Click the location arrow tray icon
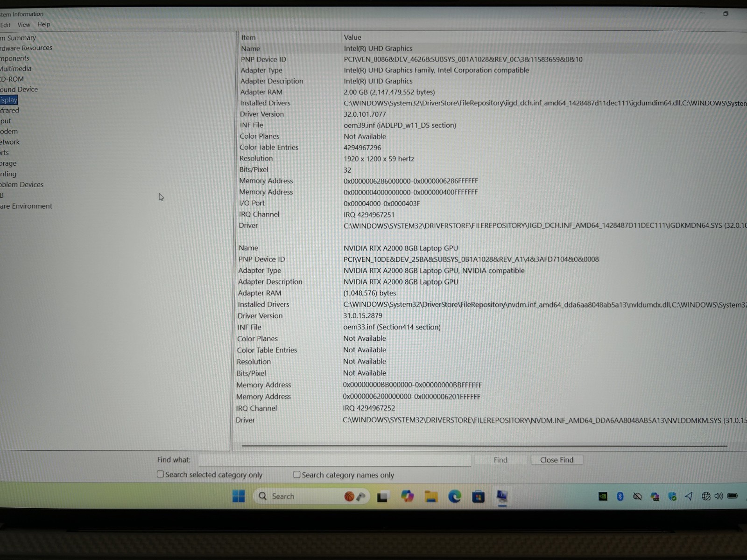 (x=689, y=496)
